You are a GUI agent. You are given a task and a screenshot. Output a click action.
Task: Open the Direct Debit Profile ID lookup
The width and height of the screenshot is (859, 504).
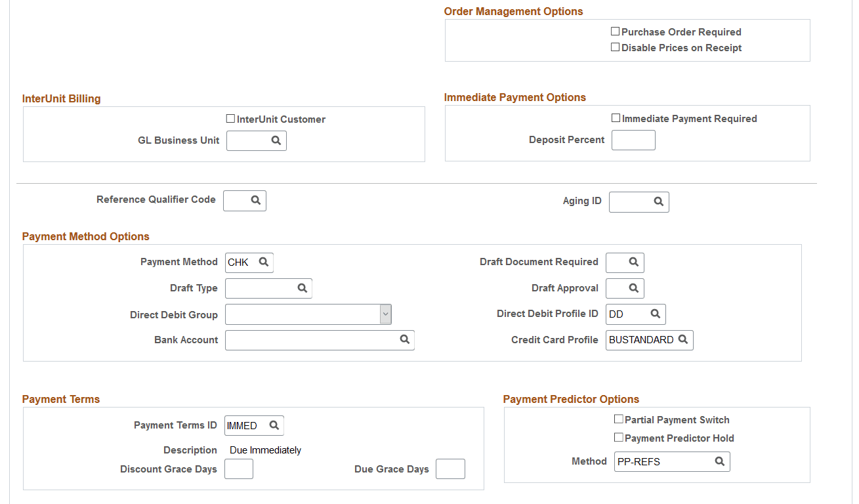655,314
